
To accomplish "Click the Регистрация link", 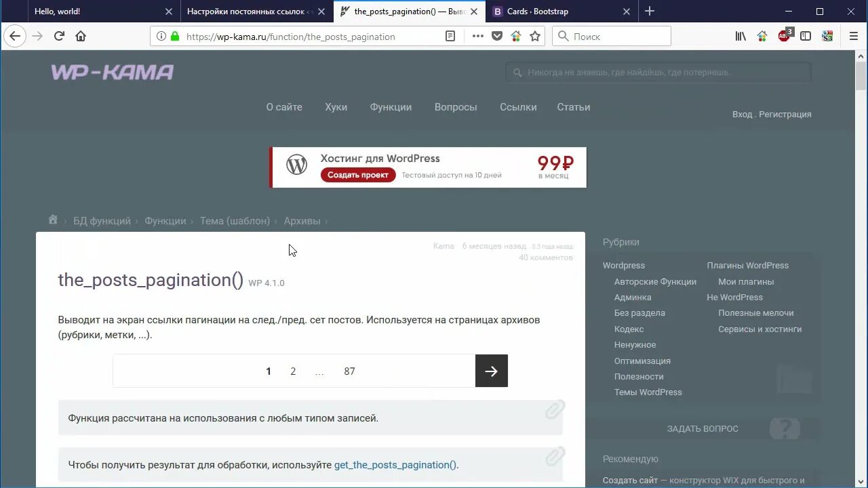I will pyautogui.click(x=785, y=115).
